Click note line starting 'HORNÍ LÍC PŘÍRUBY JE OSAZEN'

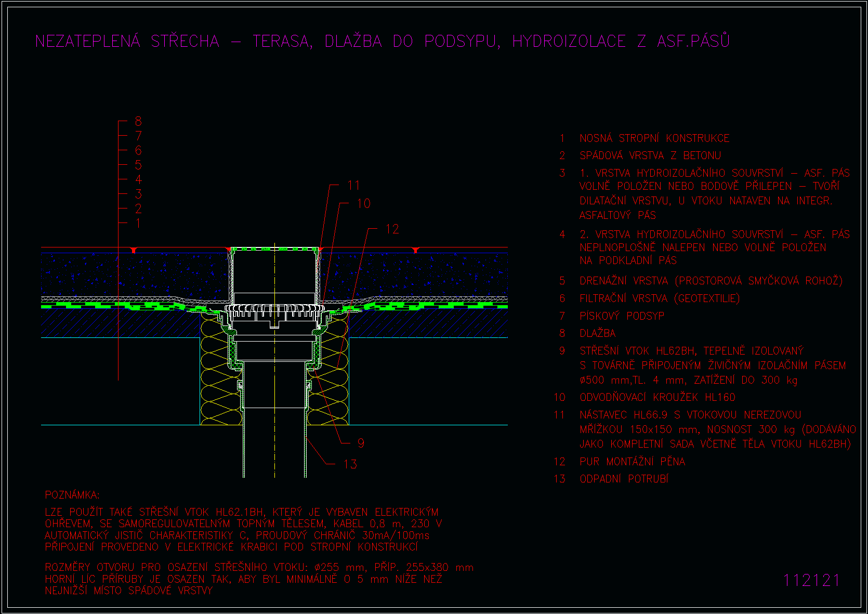(243, 579)
